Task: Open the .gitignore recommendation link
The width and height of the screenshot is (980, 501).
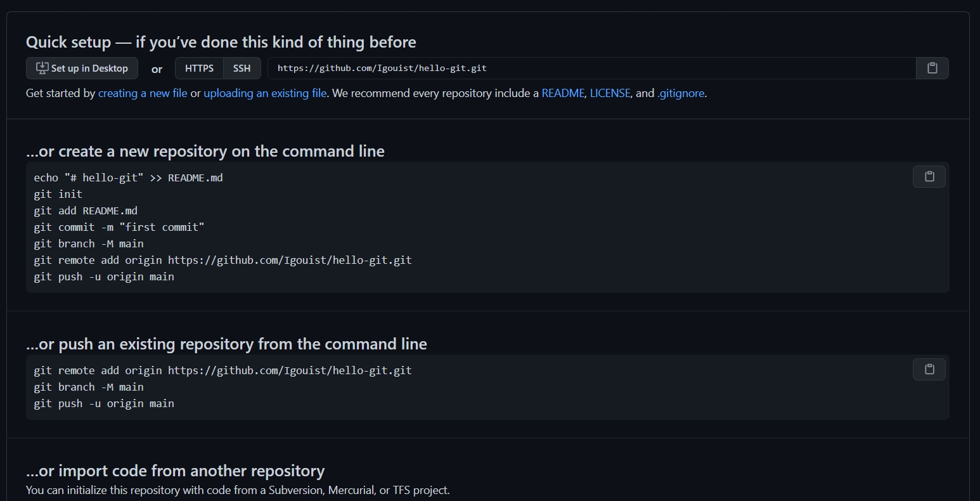Action: click(x=681, y=93)
